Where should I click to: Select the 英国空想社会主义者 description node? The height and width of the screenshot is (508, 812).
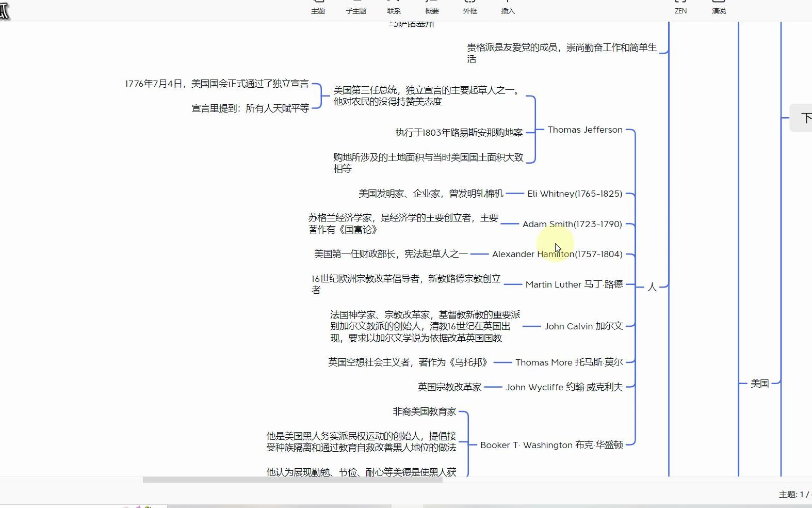point(408,362)
